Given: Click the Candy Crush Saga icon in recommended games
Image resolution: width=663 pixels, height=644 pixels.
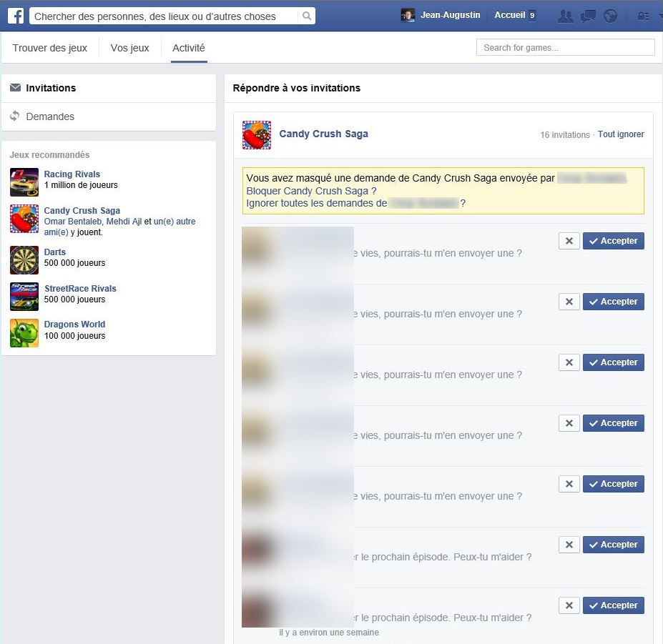Looking at the screenshot, I should tap(24, 219).
